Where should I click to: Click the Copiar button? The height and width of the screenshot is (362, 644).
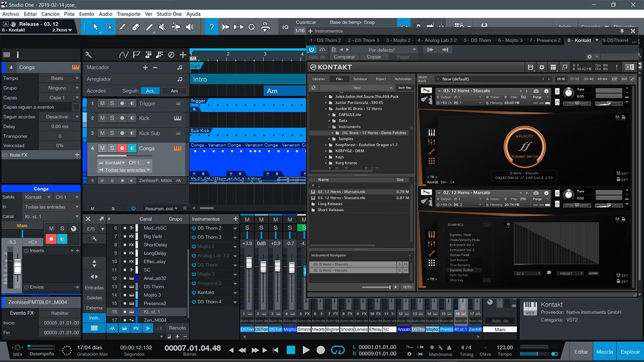click(x=374, y=57)
